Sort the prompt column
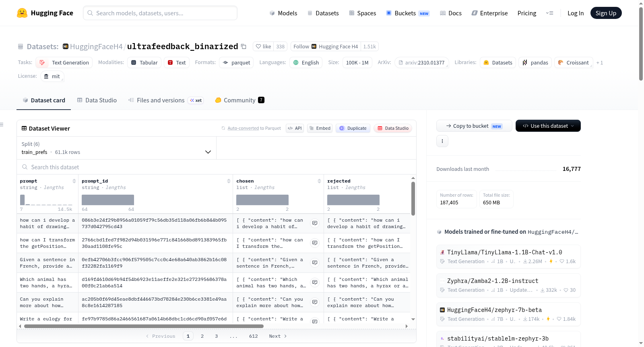Screen dimensions: 644x347 (x=74, y=181)
